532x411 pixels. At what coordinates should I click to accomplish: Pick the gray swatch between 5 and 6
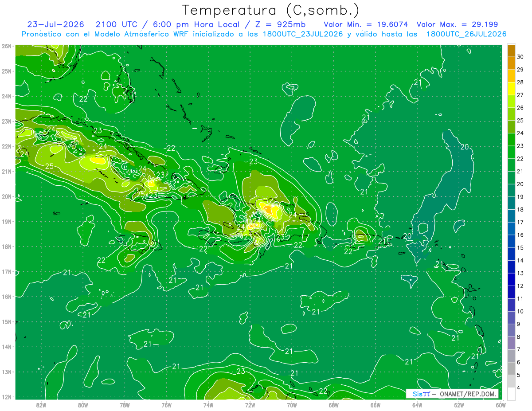(x=511, y=368)
